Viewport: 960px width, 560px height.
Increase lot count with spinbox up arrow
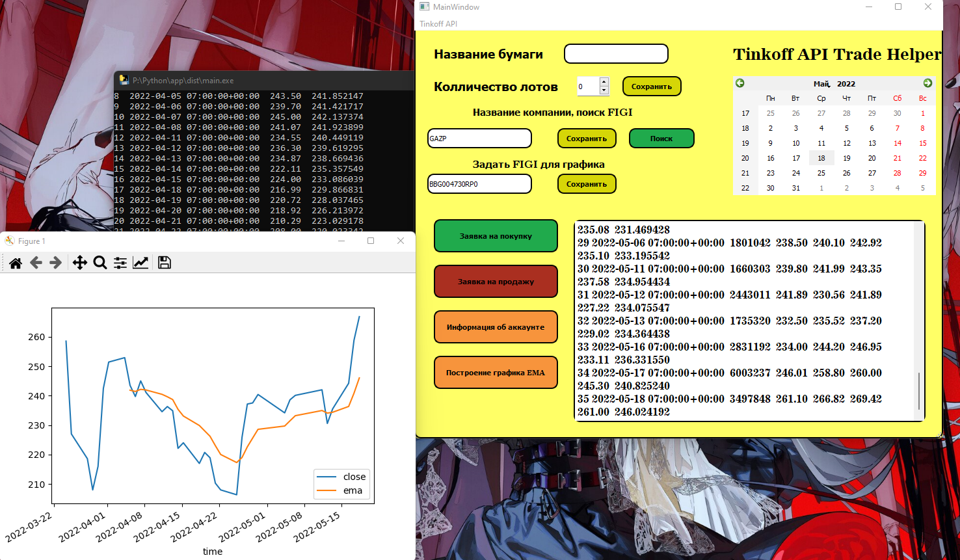(604, 82)
